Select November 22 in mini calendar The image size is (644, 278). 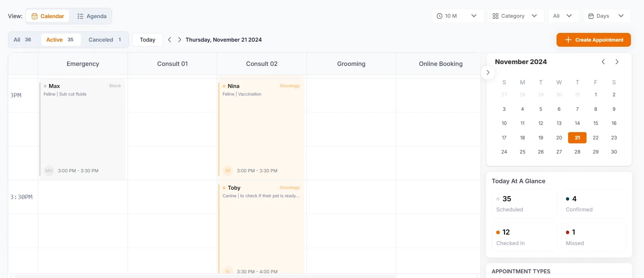point(596,138)
